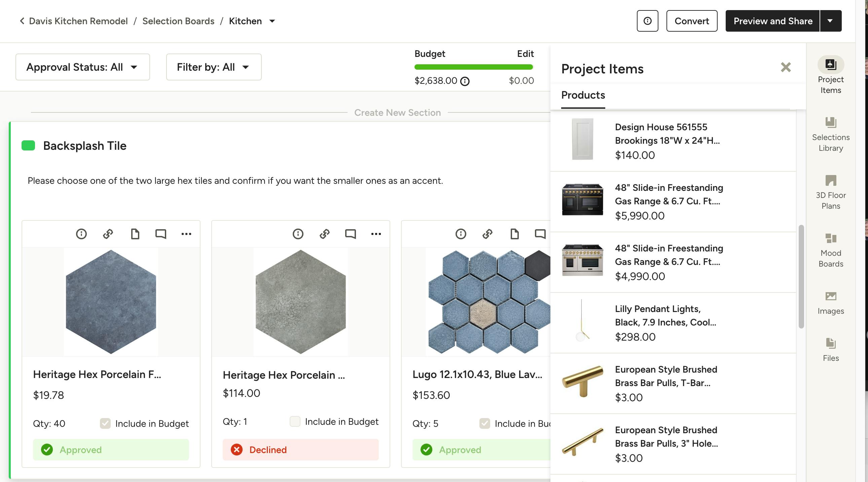Click the Convert button
Viewport: 868px width, 482px height.
point(691,21)
